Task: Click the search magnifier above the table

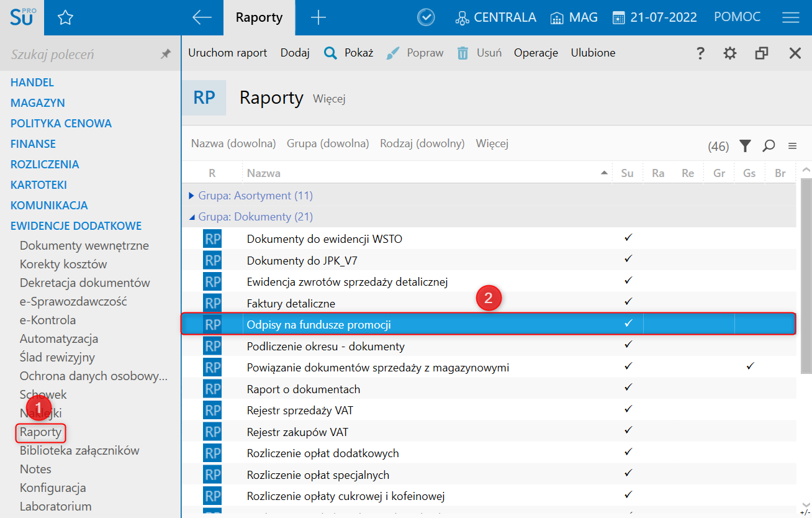Action: point(769,146)
